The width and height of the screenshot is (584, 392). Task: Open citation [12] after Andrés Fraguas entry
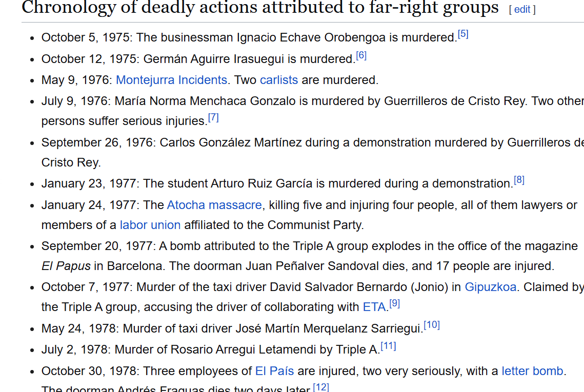click(x=321, y=387)
